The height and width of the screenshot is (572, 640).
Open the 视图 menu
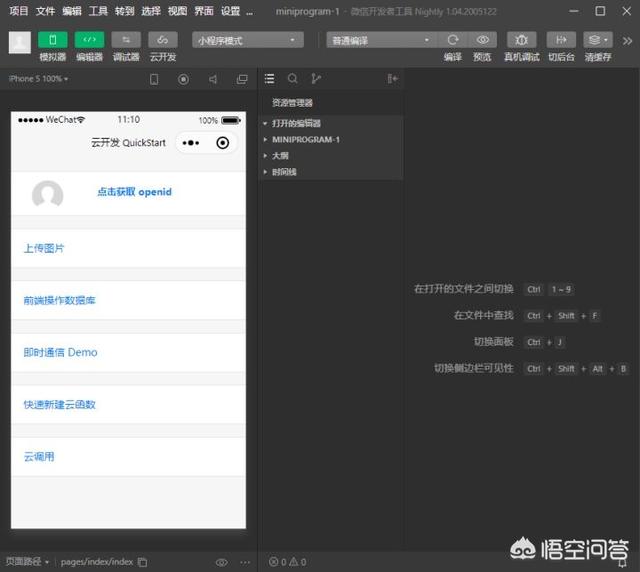click(x=178, y=11)
